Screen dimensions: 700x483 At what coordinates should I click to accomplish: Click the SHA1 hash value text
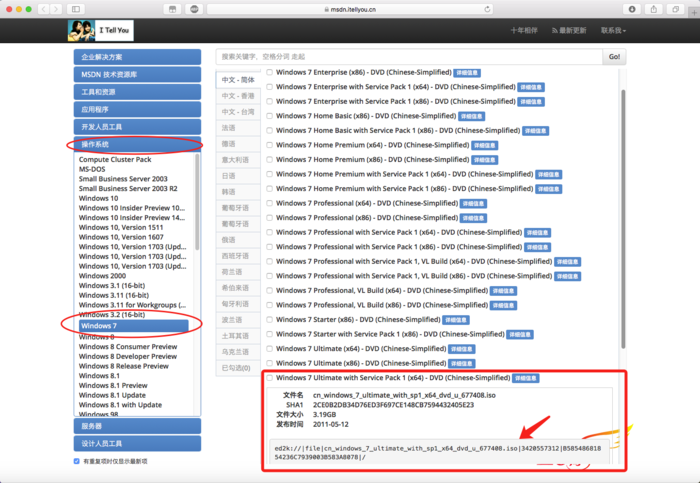[x=393, y=405]
